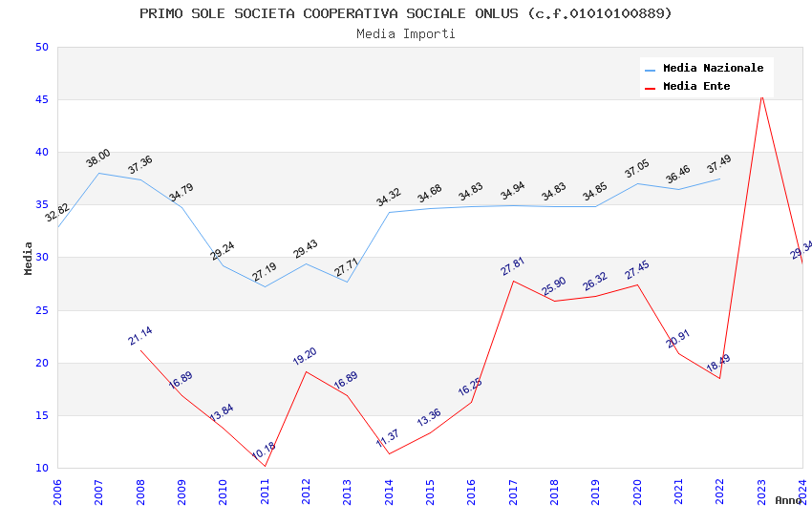Click the 2009 x-axis year label

coord(182,492)
